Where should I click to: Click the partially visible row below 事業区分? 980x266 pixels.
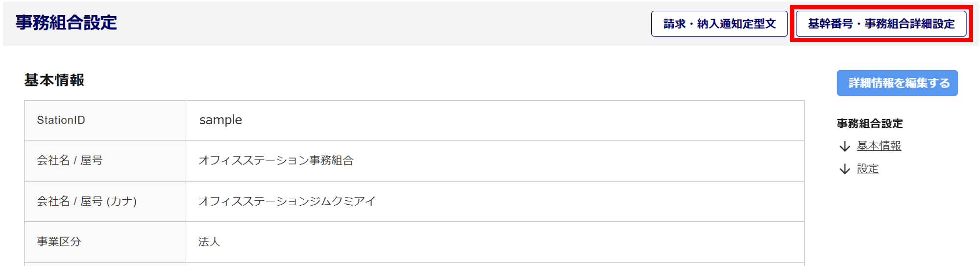pyautogui.click(x=414, y=264)
